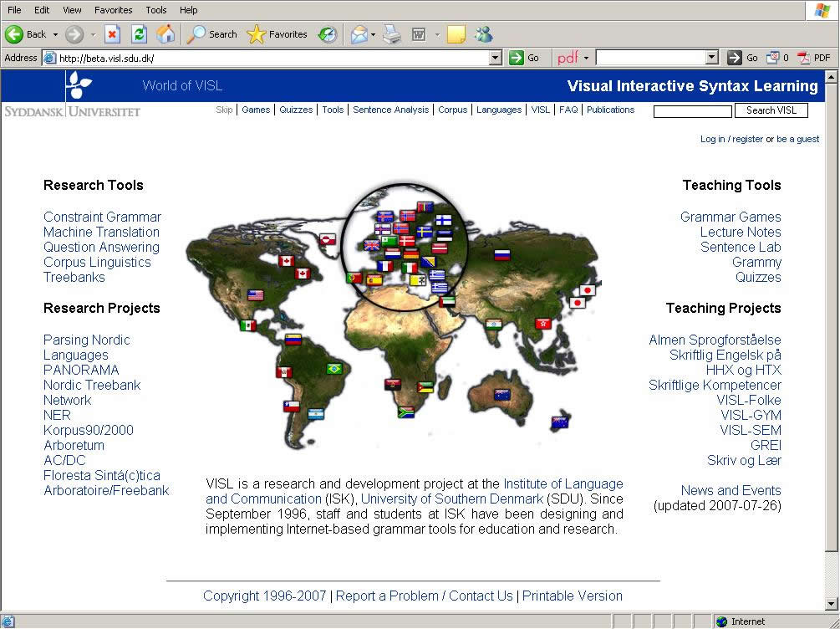840x629 pixels.
Task: Open the Print toolbar icon
Action: click(392, 34)
